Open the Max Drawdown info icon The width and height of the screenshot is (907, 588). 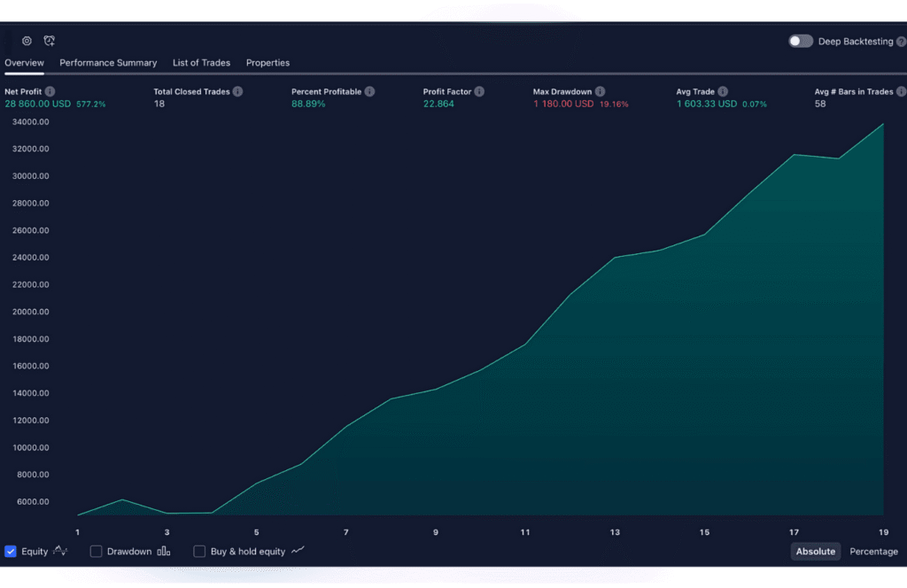600,91
